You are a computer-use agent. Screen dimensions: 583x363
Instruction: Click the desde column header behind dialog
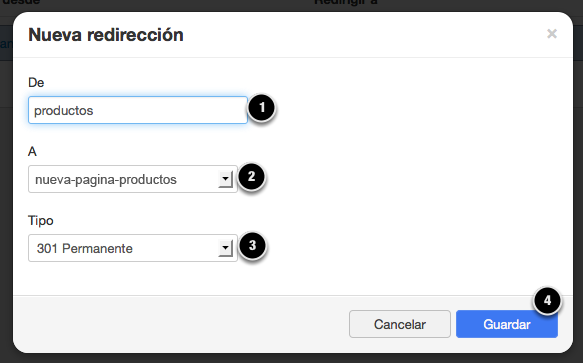click(21, 3)
